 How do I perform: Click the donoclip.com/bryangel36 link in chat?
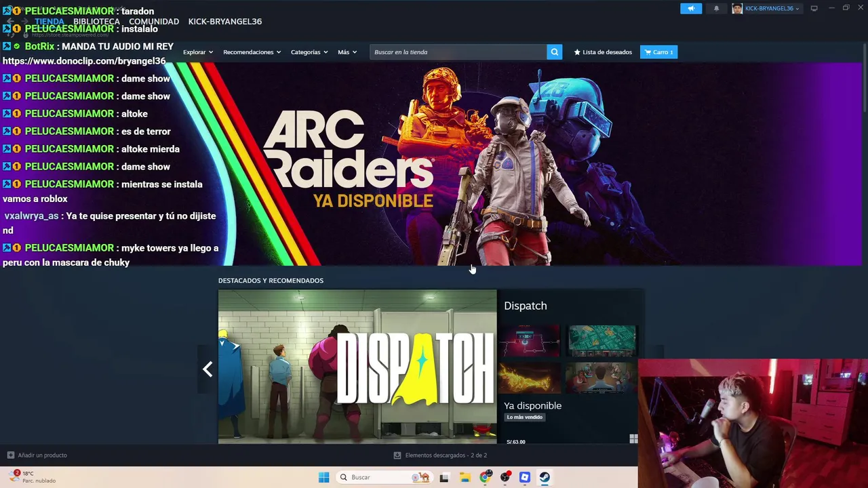[84, 61]
